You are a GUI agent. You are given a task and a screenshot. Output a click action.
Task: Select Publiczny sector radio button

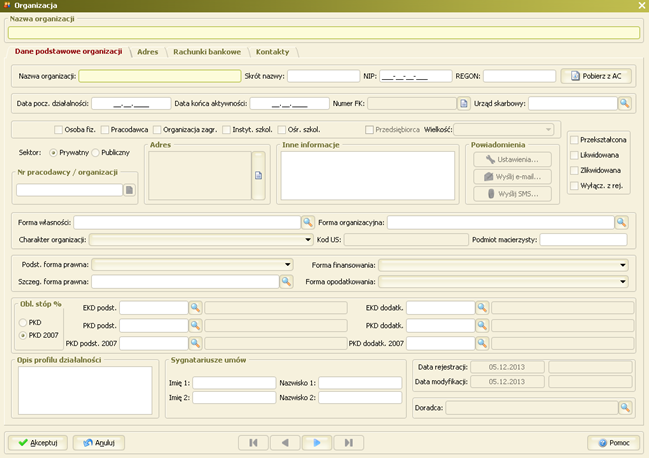tap(95, 153)
